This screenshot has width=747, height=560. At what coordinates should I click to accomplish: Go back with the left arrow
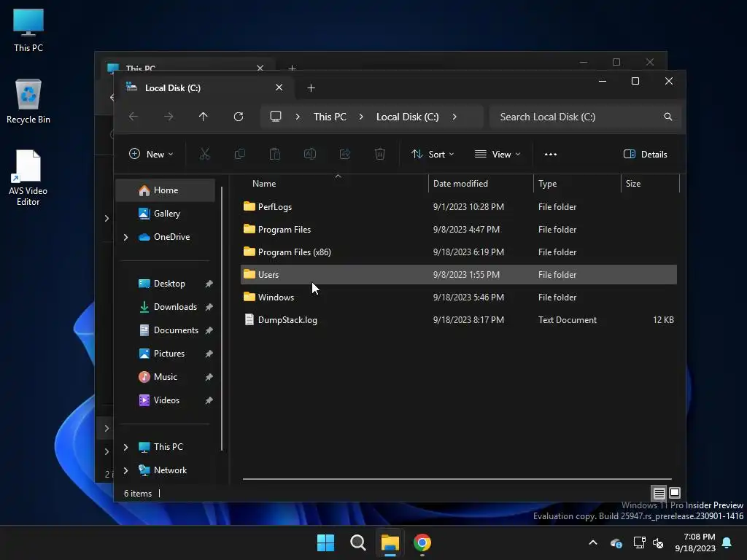[x=133, y=117]
